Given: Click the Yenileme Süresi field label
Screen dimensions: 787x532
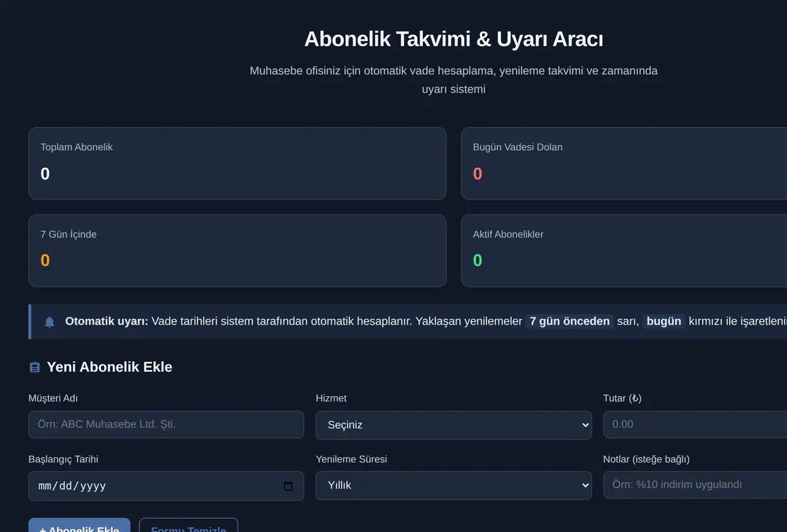Looking at the screenshot, I should point(352,459).
